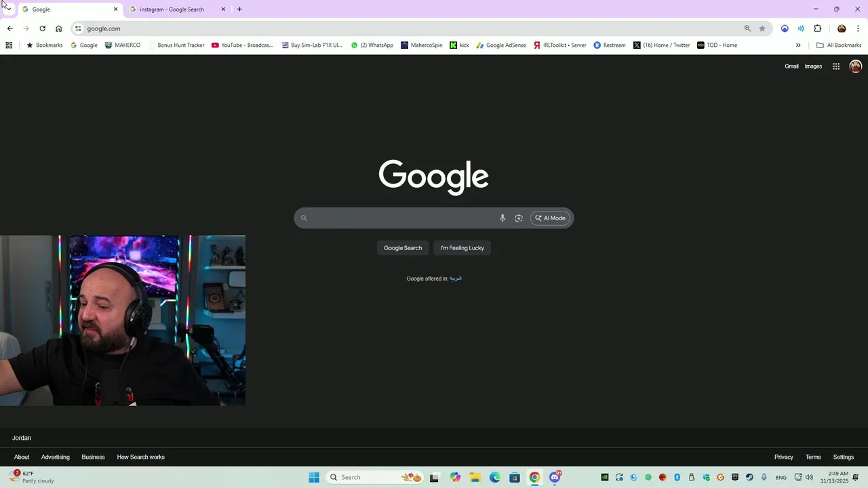Open the All Bookmarks folder
This screenshot has height=488, width=868.
(839, 45)
